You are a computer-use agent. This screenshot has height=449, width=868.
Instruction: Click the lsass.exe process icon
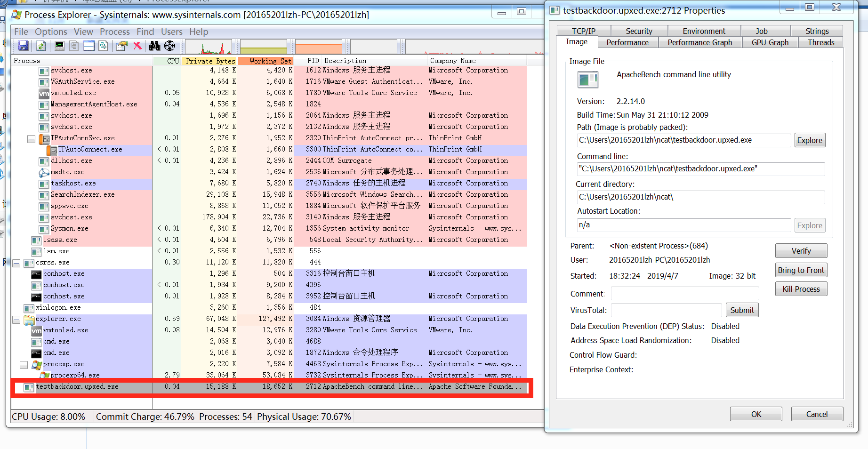point(36,240)
